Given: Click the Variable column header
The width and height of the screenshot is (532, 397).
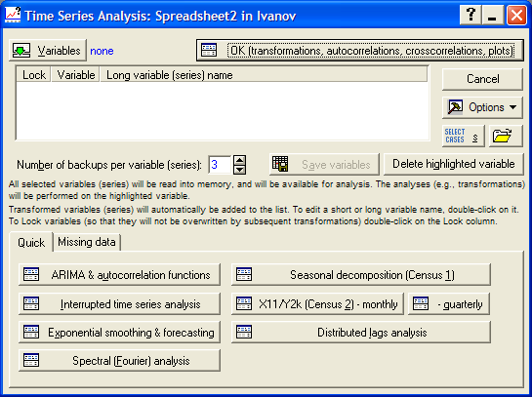Looking at the screenshot, I should [x=76, y=75].
